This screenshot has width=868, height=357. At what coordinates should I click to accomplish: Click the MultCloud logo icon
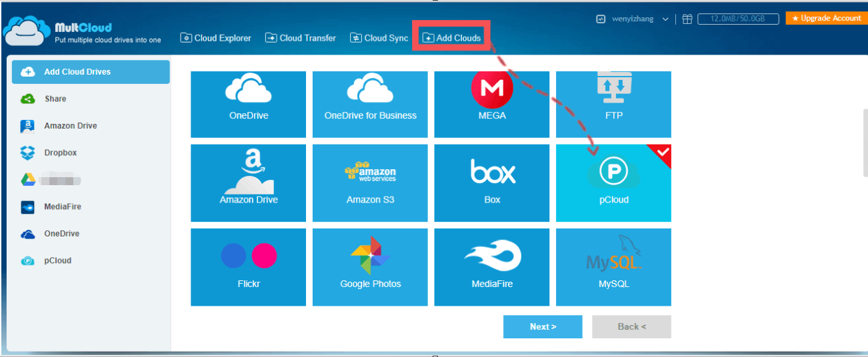click(x=26, y=32)
